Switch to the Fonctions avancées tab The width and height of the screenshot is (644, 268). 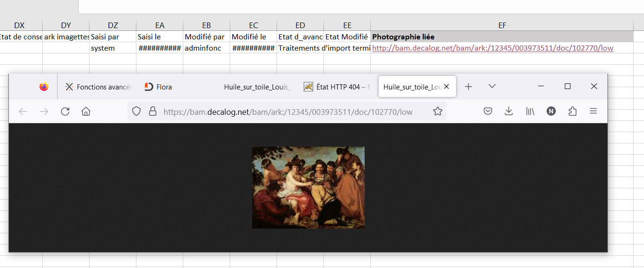tap(99, 87)
